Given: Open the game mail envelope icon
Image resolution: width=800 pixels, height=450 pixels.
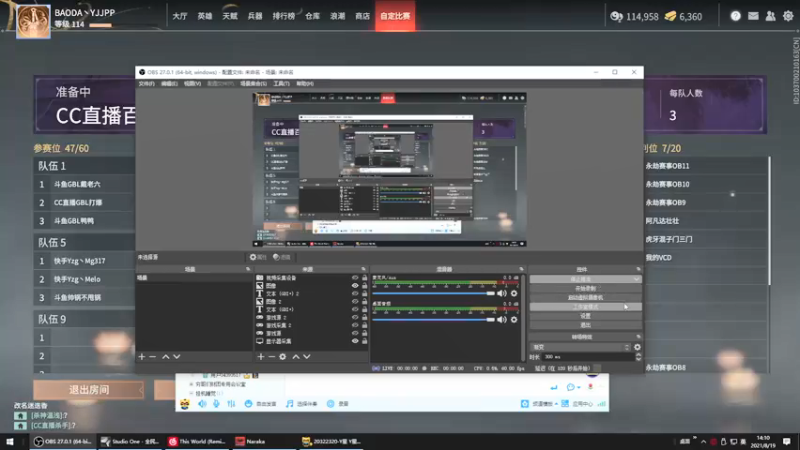Looking at the screenshot, I should click(753, 16).
